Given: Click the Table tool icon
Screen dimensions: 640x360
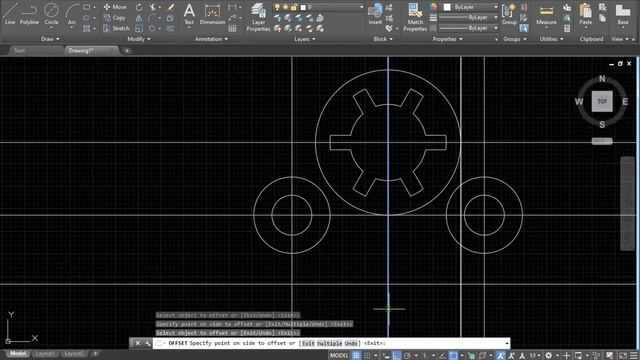Looking at the screenshot, I should tap(232, 29).
